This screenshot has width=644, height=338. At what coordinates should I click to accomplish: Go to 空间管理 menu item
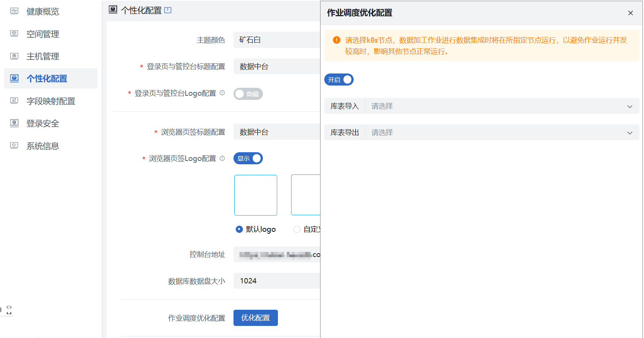(43, 34)
